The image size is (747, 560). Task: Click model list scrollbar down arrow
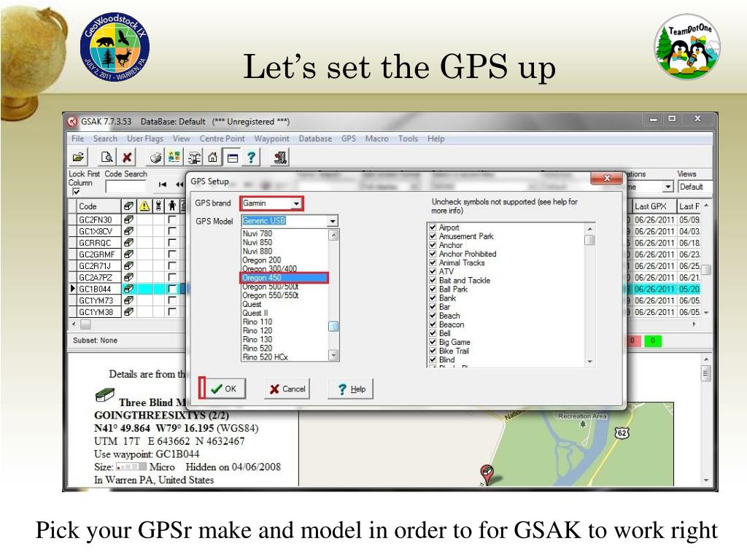pos(333,355)
